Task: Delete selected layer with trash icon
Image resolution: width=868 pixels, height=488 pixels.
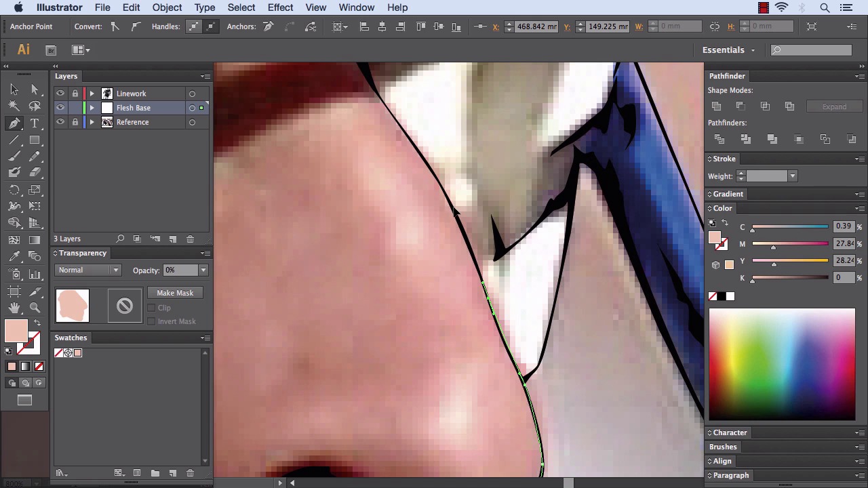Action: (x=190, y=239)
